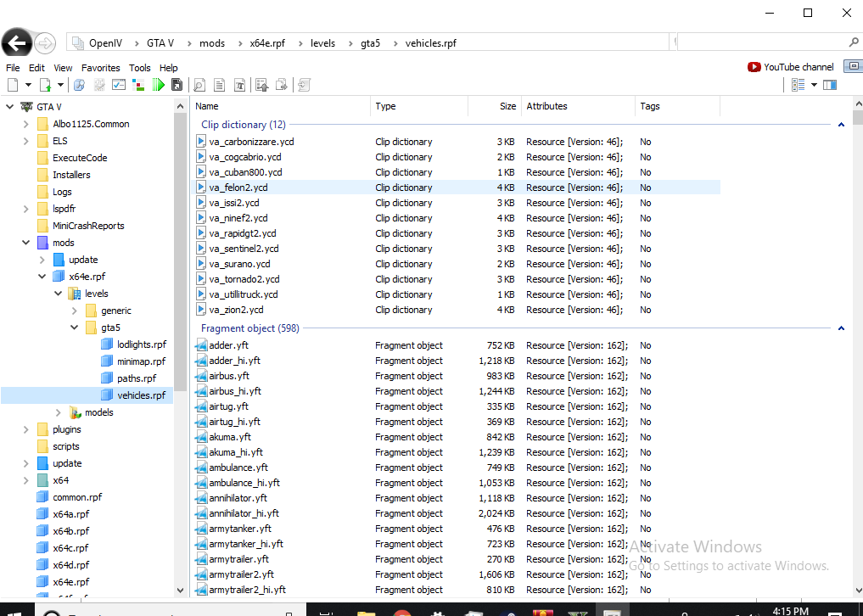Toggle the preview pane layout button
This screenshot has height=616, width=863.
(829, 85)
